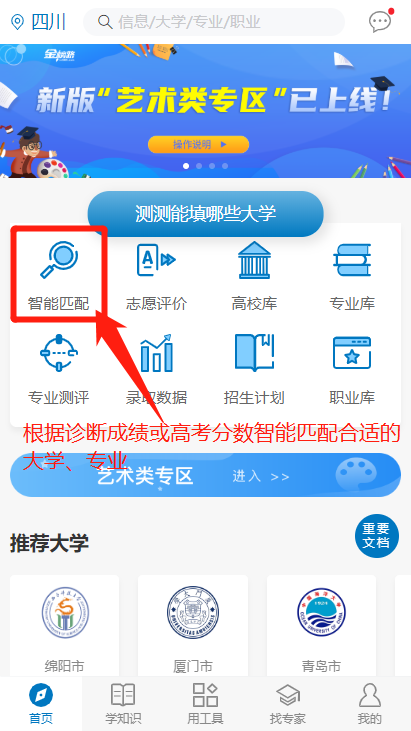Tap the 测测能填哪些大学 button
This screenshot has height=731, width=411.
(x=206, y=214)
